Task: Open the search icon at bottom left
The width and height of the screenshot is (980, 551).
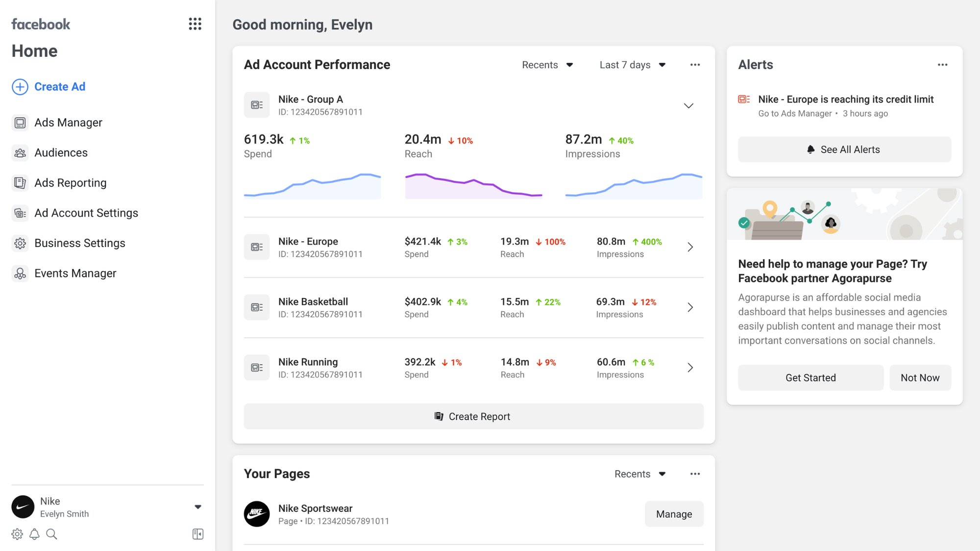Action: coord(51,534)
